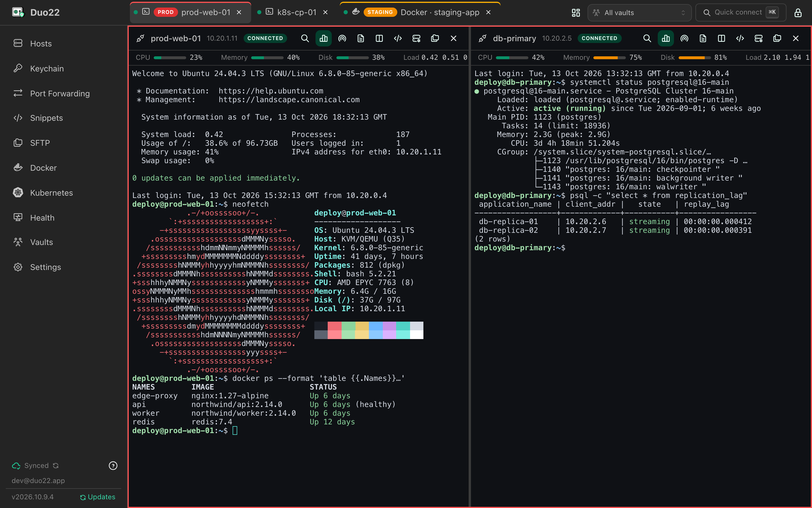Split the db-primary pane
Image resolution: width=812 pixels, height=508 pixels.
coord(722,38)
